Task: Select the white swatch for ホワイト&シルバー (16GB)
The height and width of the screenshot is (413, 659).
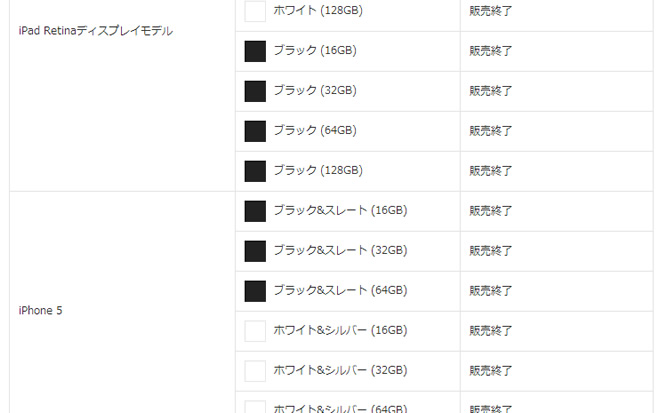Action: click(255, 331)
